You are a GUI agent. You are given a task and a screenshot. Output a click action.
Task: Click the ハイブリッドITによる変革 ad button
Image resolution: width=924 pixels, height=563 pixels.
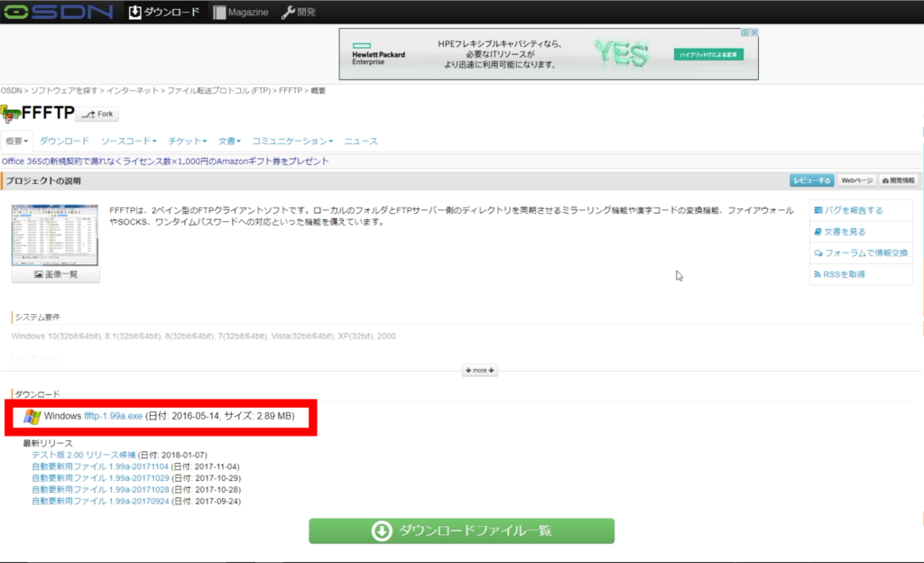pyautogui.click(x=708, y=55)
